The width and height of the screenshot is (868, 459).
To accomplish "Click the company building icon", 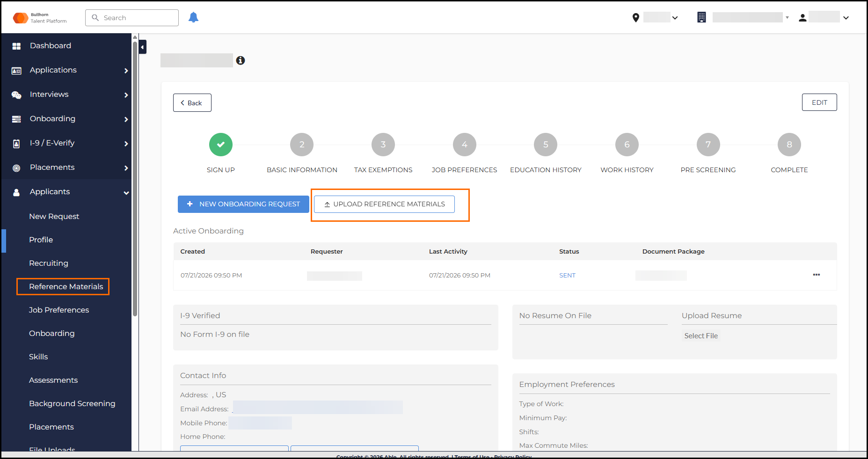I will point(701,17).
